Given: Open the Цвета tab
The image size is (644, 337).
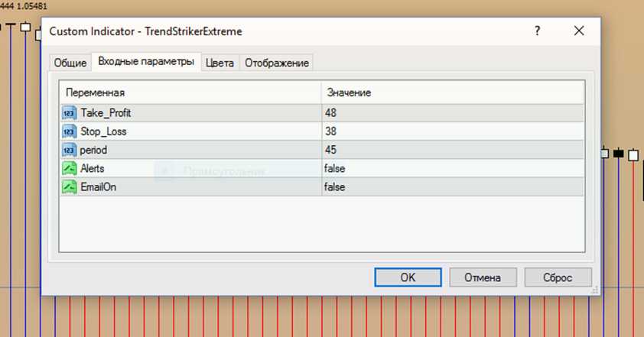Looking at the screenshot, I should [220, 63].
